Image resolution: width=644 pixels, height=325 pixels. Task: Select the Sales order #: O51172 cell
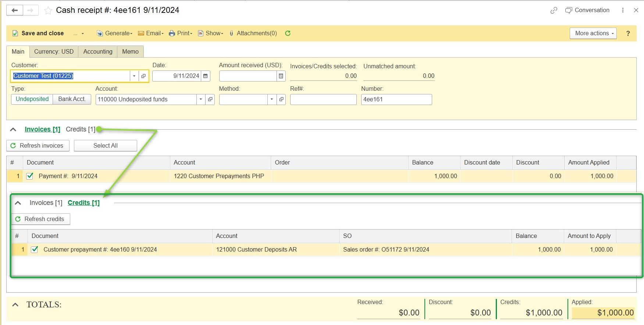(x=425, y=249)
